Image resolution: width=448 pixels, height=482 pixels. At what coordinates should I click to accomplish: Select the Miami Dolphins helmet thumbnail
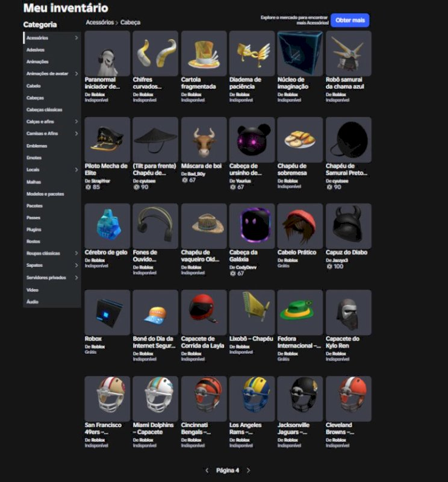coord(155,399)
